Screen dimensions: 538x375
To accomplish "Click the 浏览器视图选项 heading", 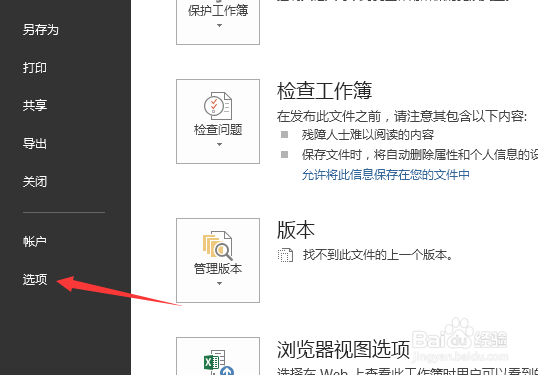I will [x=343, y=349].
